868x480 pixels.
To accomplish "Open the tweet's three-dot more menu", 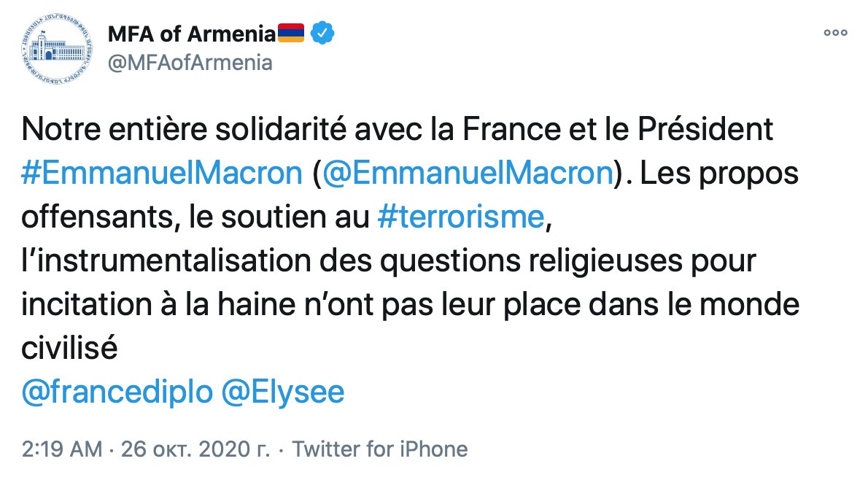I will [x=834, y=33].
